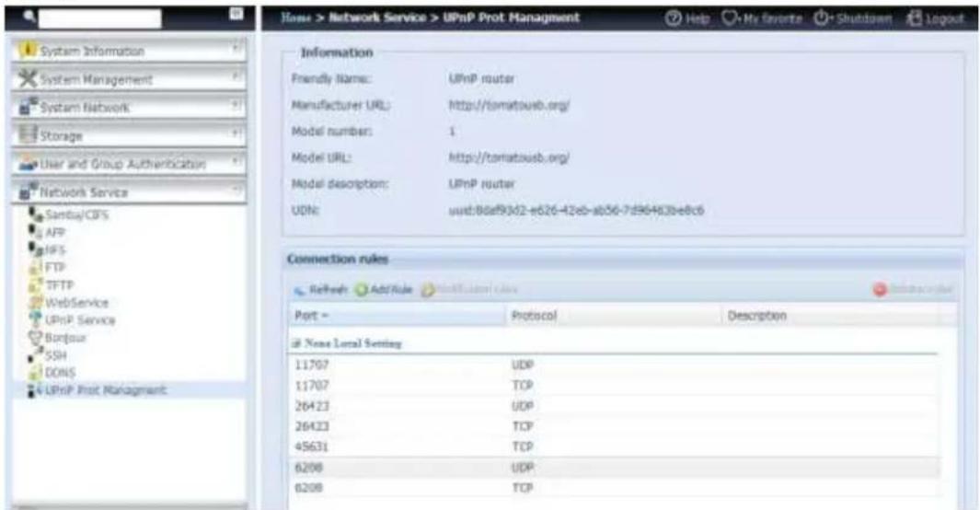Click the UDN uuid value
980x510 pixels.
tap(576, 210)
